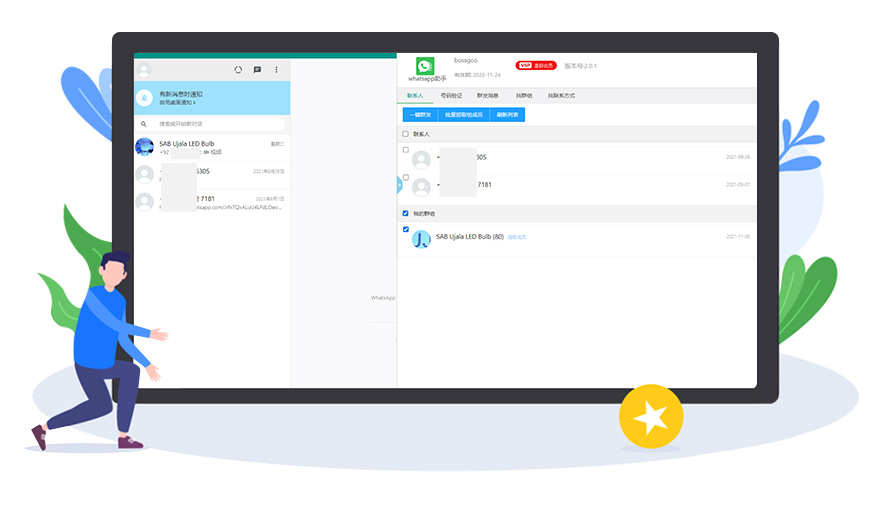Click the 刷新列表 button
This screenshot has height=506, width=878.
point(507,115)
